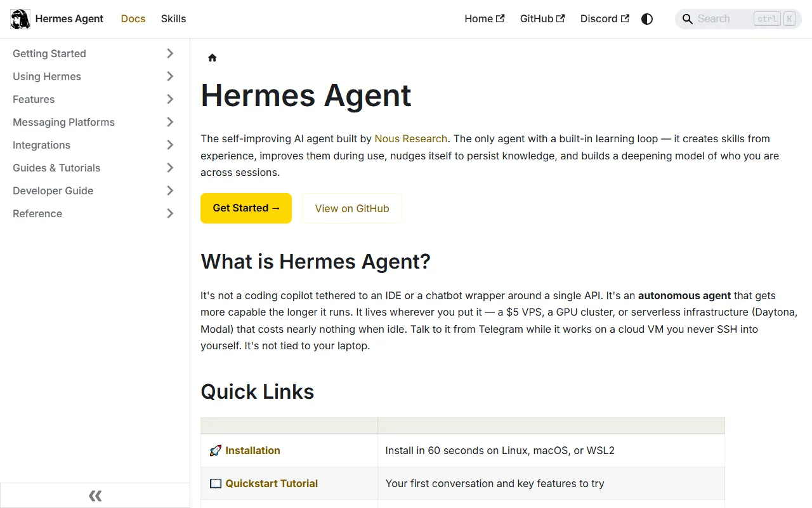Click the Hermes Agent logo image
812x508 pixels.
pyautogui.click(x=20, y=19)
